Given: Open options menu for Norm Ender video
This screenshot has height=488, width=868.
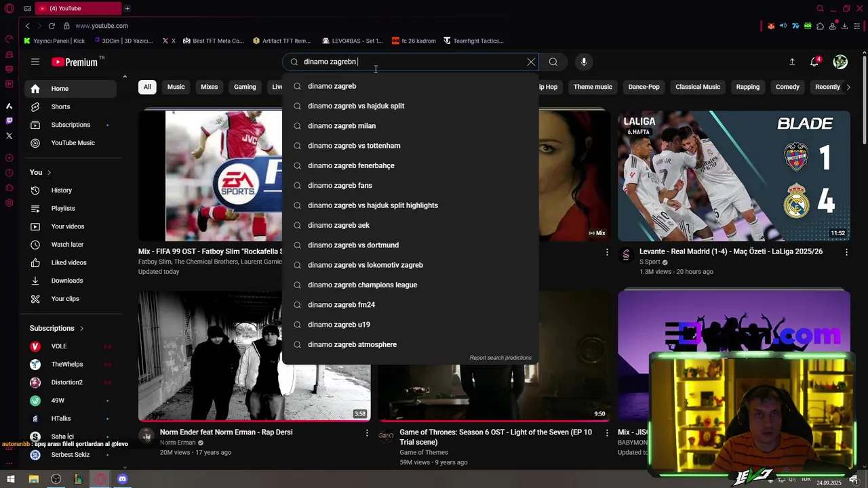Looking at the screenshot, I should pos(367,432).
